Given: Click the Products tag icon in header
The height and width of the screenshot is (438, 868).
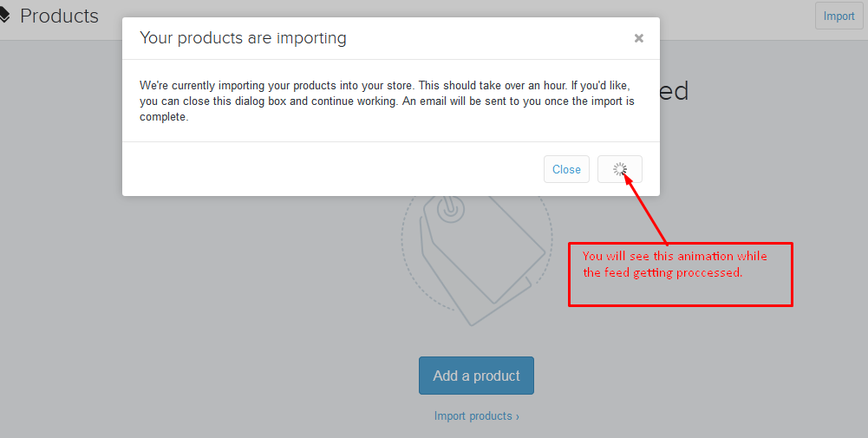Looking at the screenshot, I should (4, 16).
